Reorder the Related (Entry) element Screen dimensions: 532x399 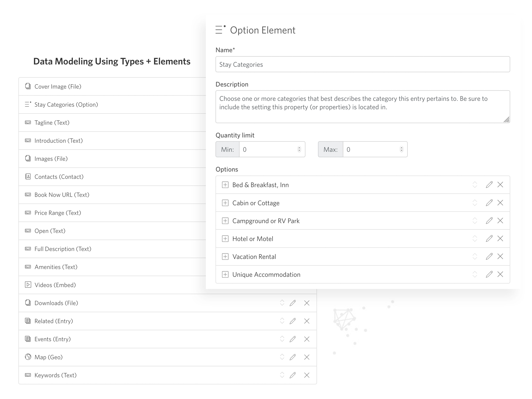tap(282, 321)
